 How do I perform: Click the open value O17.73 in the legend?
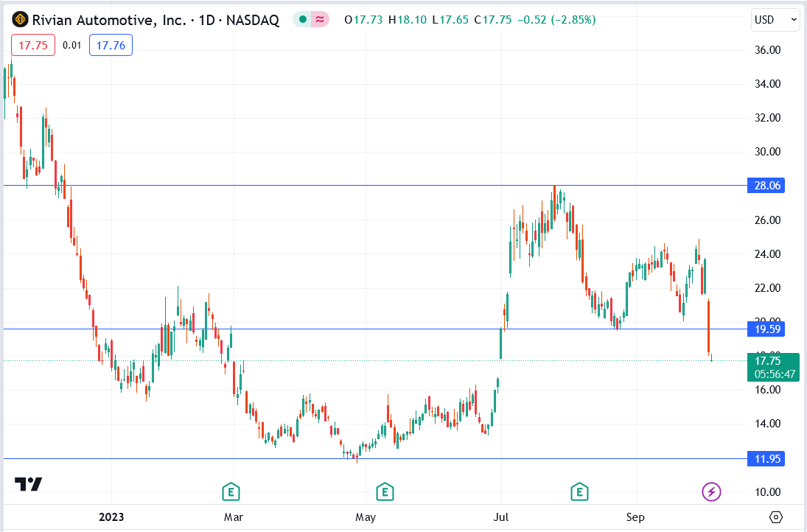click(363, 20)
